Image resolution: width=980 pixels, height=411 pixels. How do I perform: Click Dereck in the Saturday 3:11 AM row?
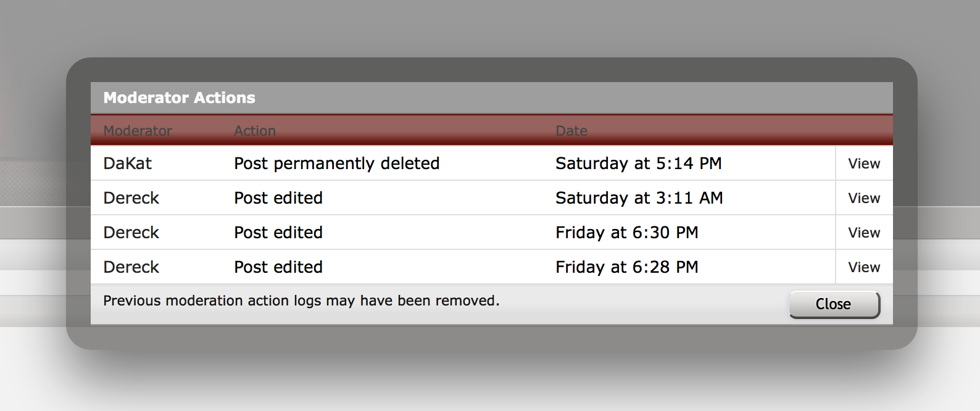pos(131,198)
